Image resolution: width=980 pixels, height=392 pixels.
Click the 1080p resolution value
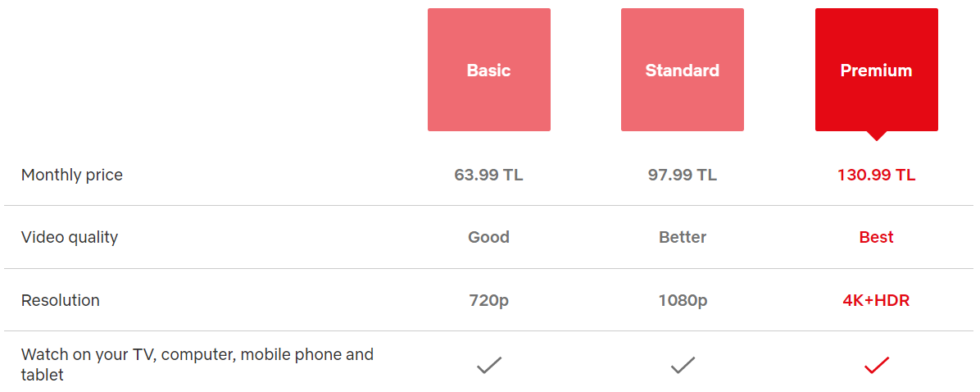tap(683, 301)
